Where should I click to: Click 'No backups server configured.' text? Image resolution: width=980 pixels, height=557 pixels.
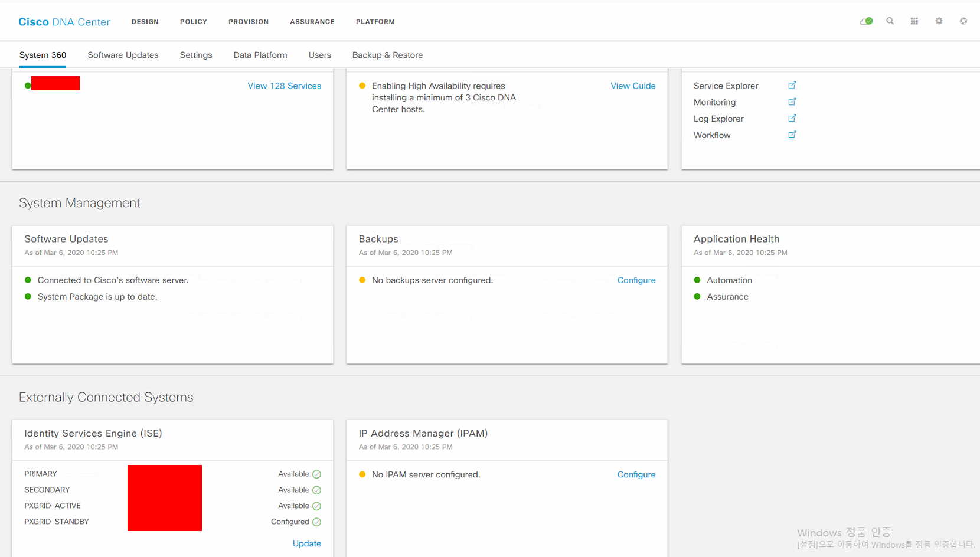[x=433, y=280]
